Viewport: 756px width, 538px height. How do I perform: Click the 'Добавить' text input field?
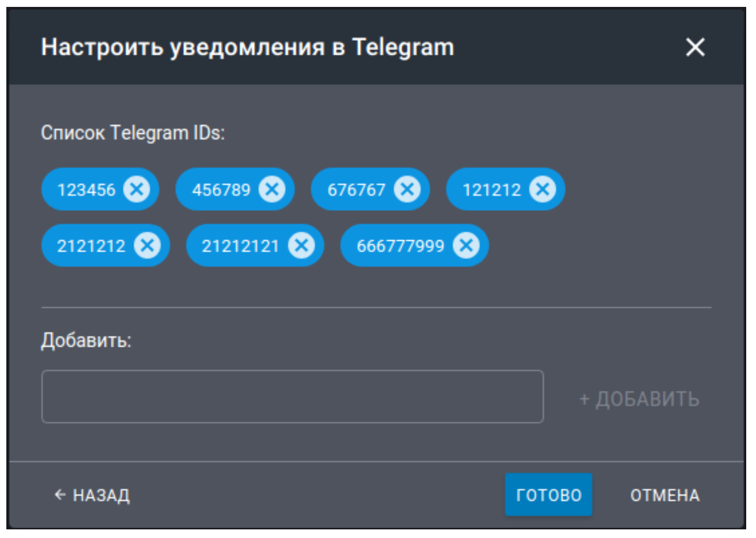pos(293,397)
